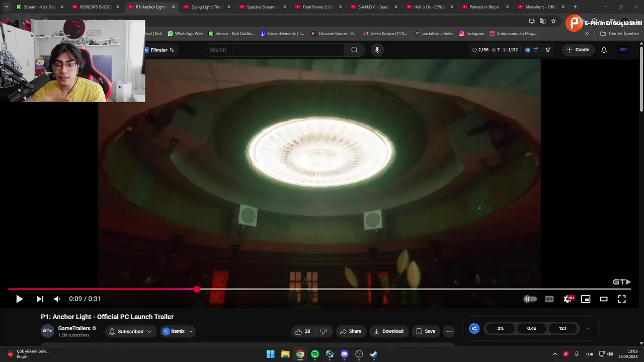The image size is (644, 362).
Task: Switch to Painted in Blood tab
Action: [x=485, y=7]
